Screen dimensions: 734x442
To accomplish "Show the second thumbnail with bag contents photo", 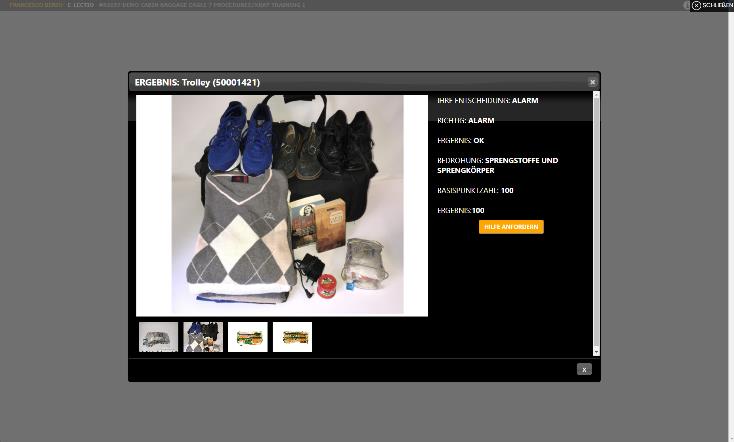I will point(203,337).
